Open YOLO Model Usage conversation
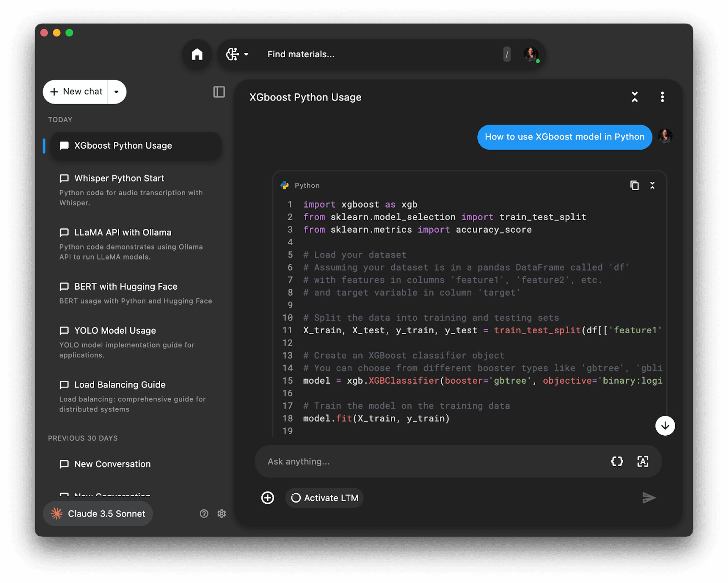 click(136, 342)
